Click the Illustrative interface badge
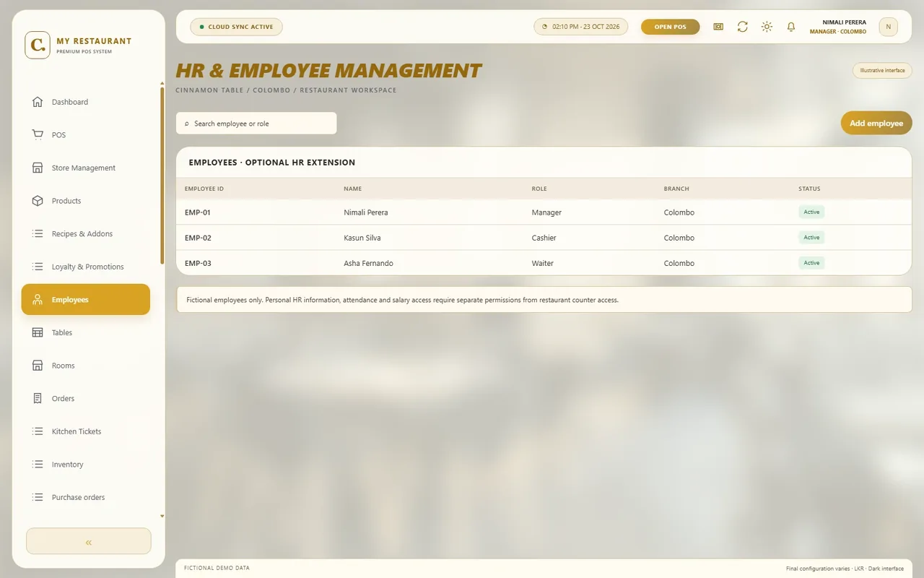 pyautogui.click(x=882, y=70)
